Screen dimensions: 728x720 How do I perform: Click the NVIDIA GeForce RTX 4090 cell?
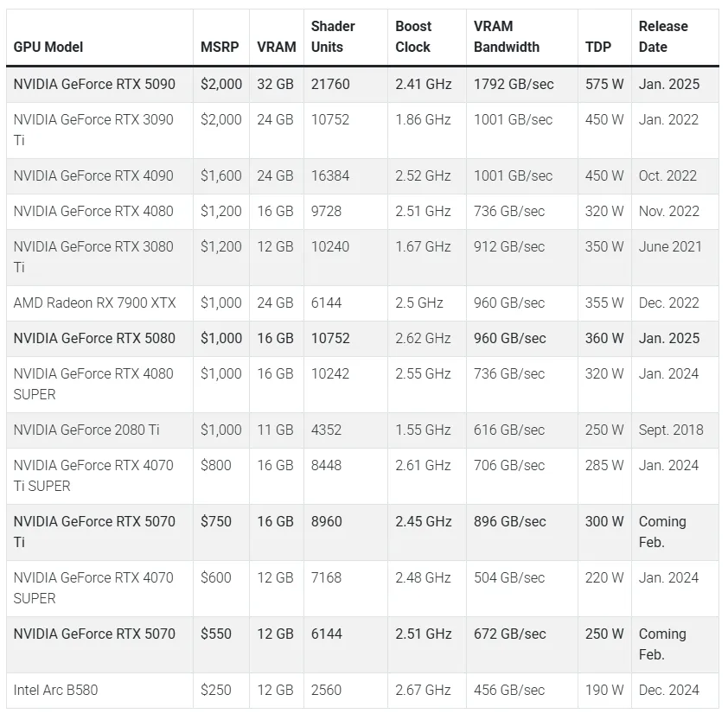coord(93,176)
